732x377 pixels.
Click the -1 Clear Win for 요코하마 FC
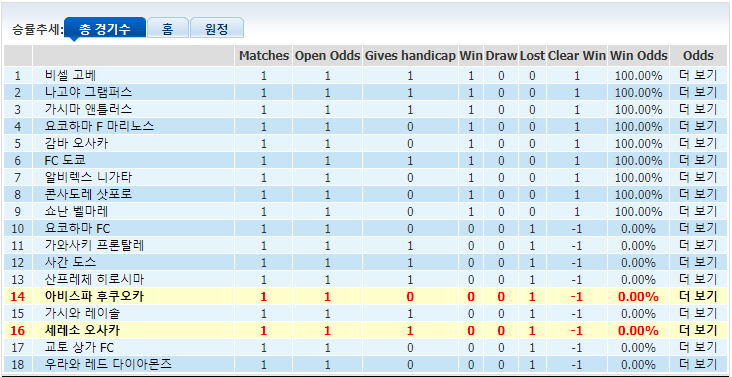coord(577,229)
